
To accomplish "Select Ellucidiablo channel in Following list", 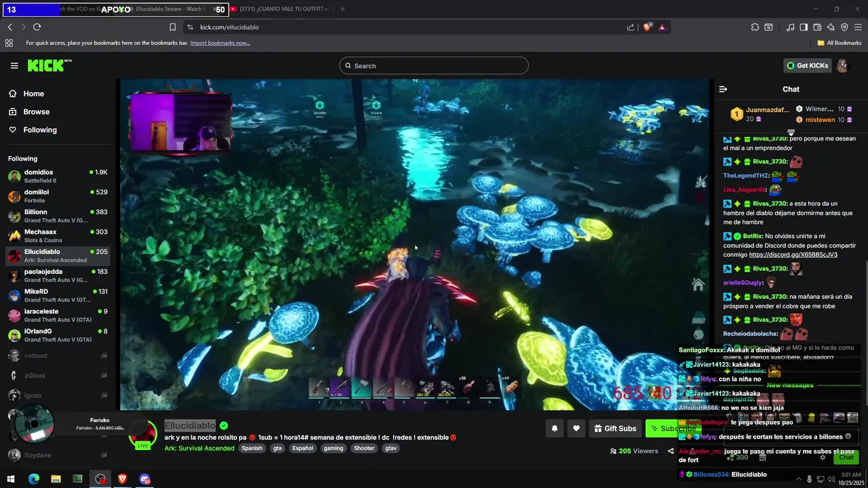I will (58, 256).
